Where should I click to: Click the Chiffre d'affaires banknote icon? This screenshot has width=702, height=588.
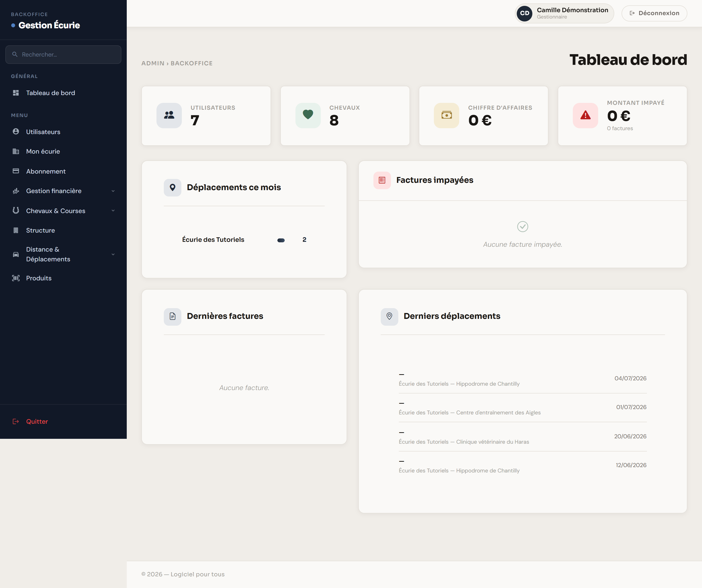(x=447, y=115)
